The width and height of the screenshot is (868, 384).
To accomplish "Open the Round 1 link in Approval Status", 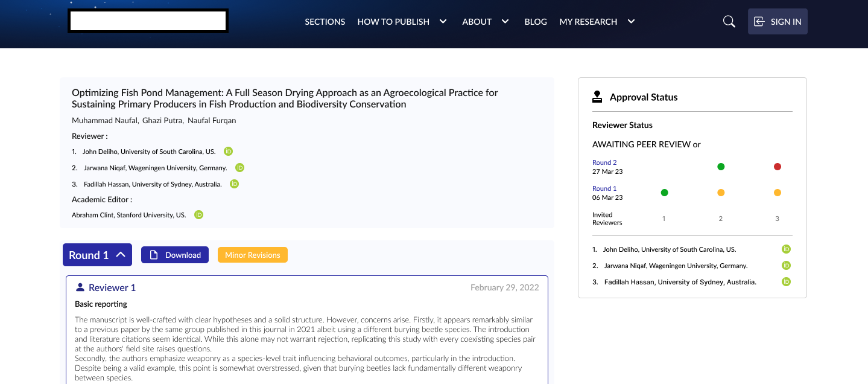I will pos(604,188).
